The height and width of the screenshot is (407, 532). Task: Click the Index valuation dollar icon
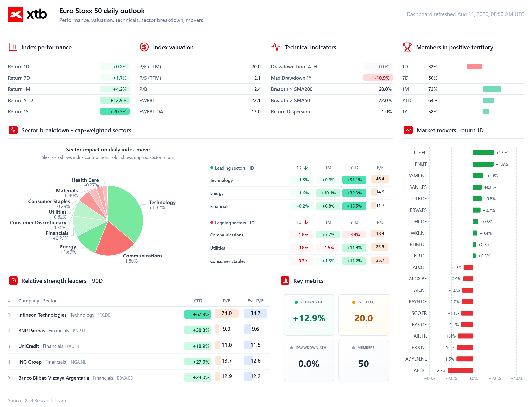tap(144, 47)
